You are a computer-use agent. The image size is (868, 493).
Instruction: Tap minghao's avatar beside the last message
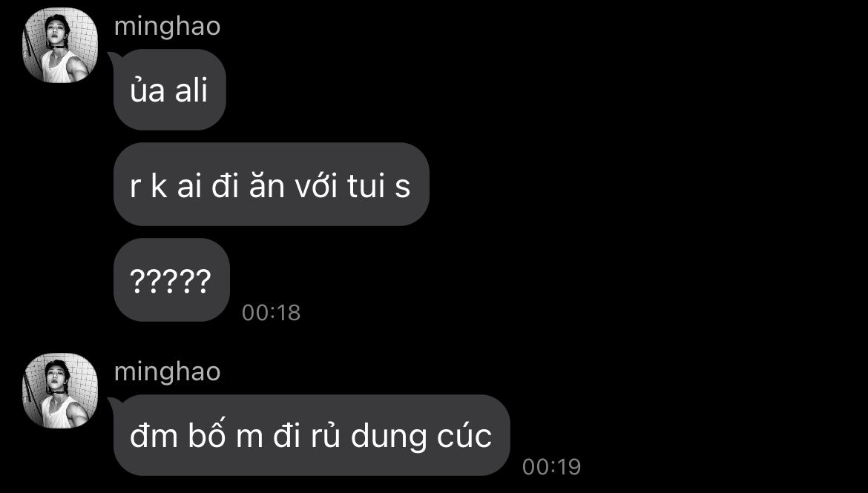[60, 391]
